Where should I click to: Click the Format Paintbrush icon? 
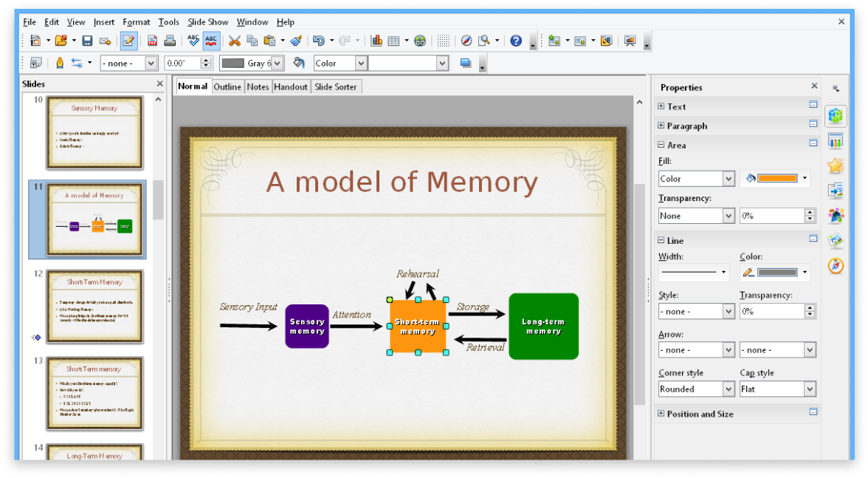coord(296,41)
